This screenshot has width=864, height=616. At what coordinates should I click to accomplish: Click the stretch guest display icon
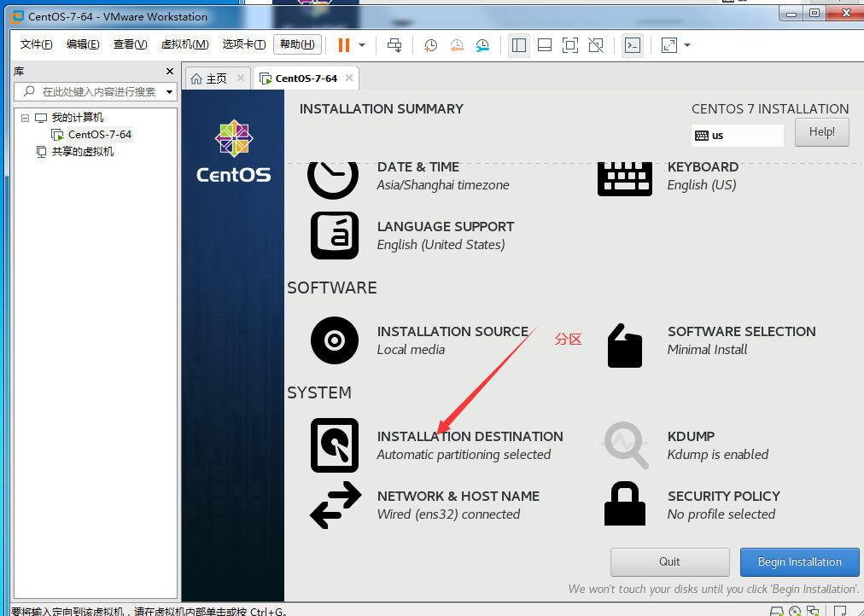(669, 45)
